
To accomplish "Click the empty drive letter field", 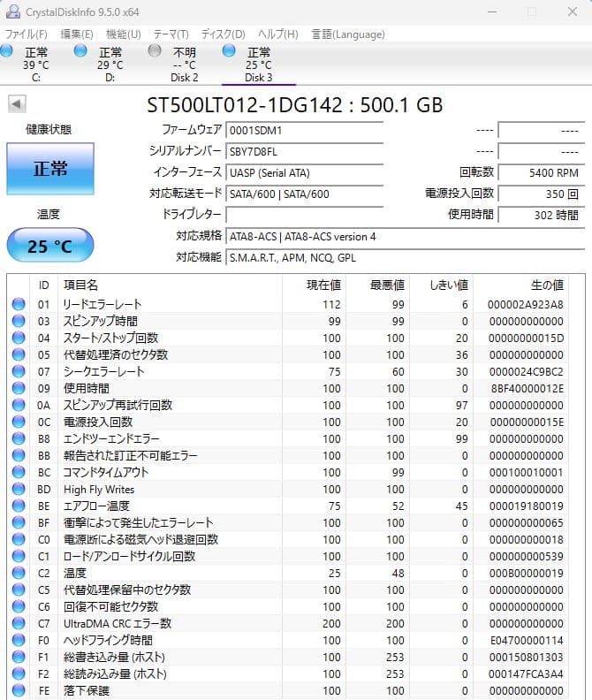I will pos(305,215).
